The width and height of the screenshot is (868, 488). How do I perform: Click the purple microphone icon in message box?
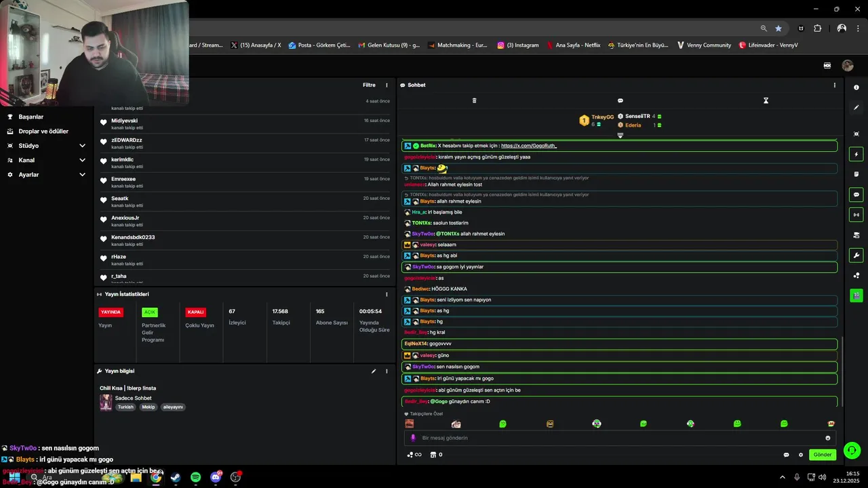point(413,438)
